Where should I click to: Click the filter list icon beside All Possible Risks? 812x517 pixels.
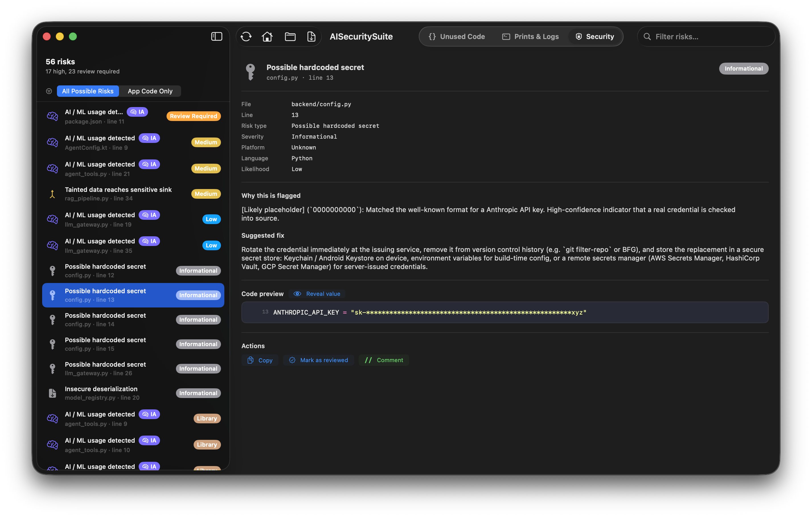[x=49, y=91]
